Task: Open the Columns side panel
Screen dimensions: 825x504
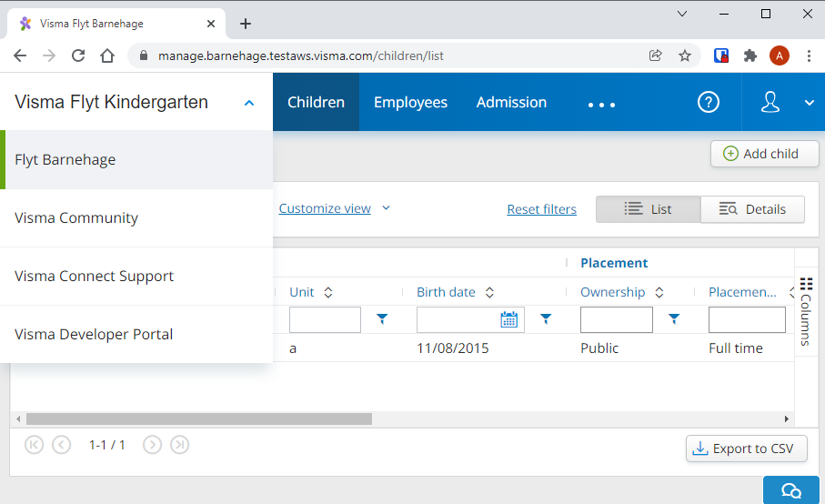Action: (x=806, y=311)
